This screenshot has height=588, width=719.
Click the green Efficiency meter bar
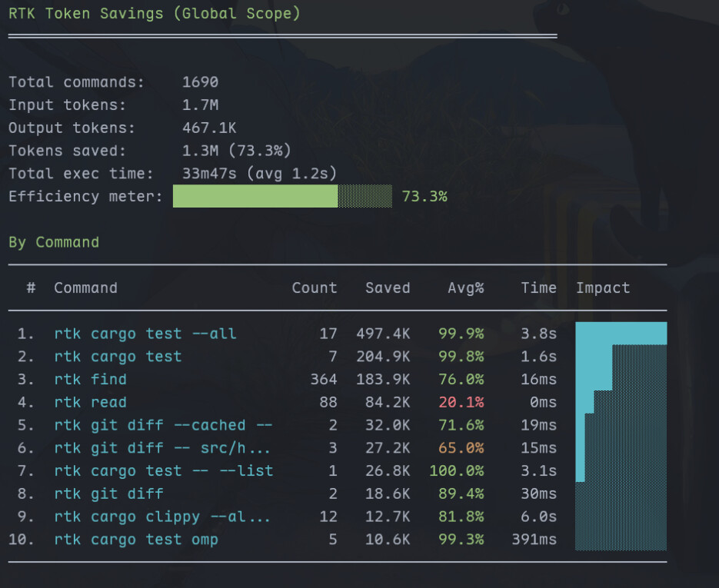(x=282, y=196)
